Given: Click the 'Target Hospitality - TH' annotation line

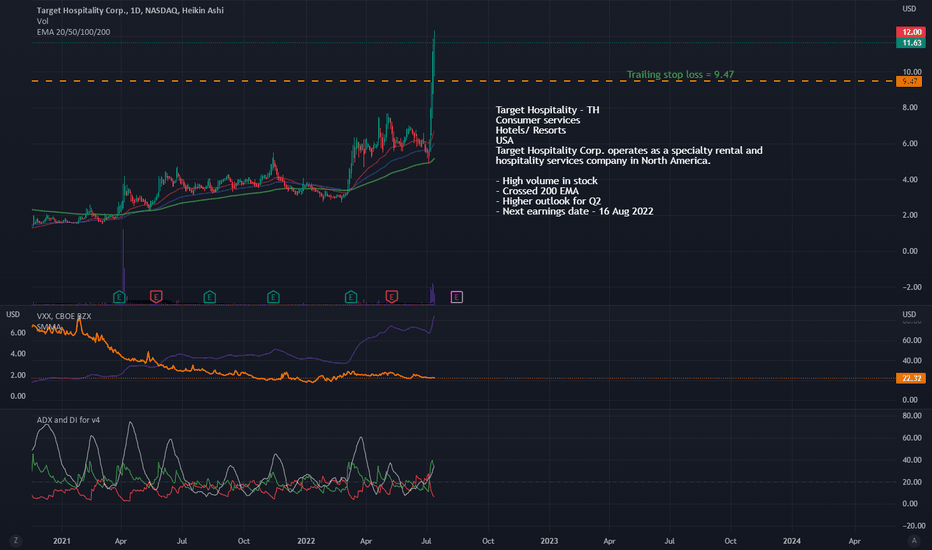Looking at the screenshot, I should (x=547, y=110).
